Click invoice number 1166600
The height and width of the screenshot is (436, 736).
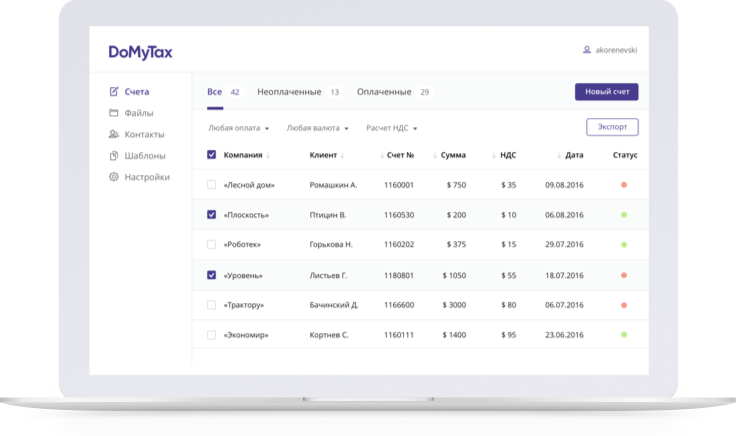(399, 305)
